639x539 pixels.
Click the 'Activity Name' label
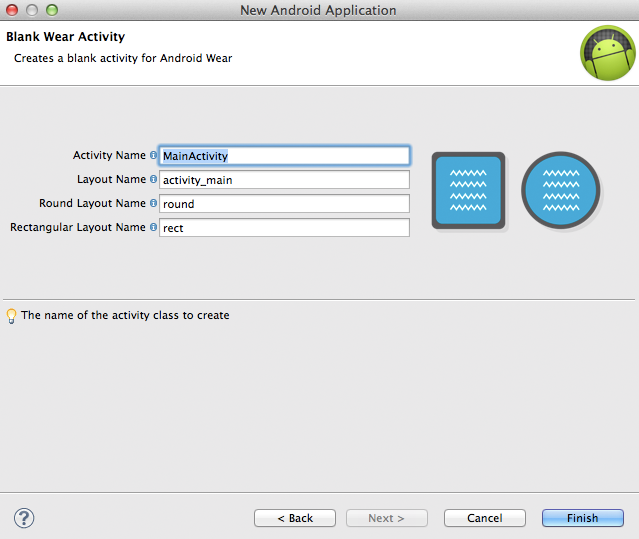pos(109,155)
